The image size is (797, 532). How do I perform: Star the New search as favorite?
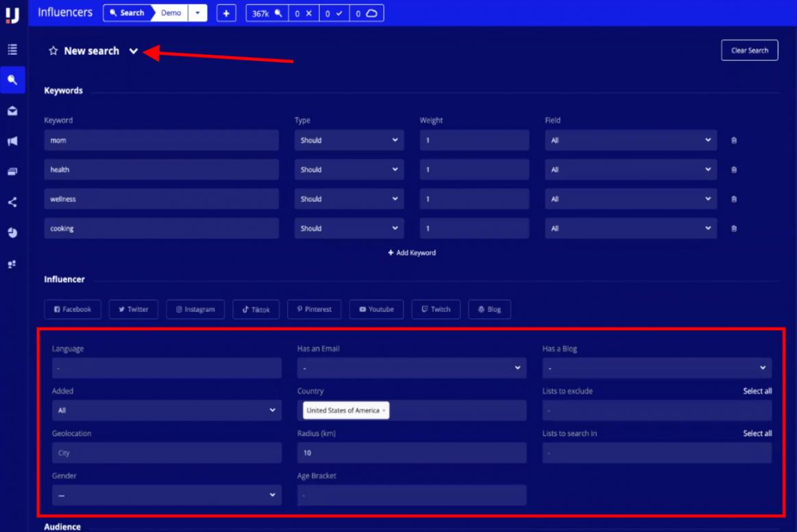53,51
